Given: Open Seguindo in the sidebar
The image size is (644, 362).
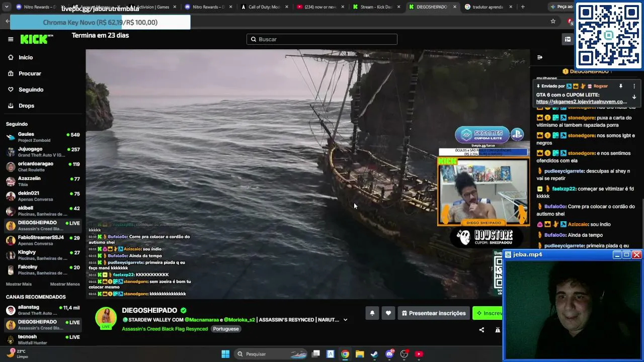Looking at the screenshot, I should 31,89.
